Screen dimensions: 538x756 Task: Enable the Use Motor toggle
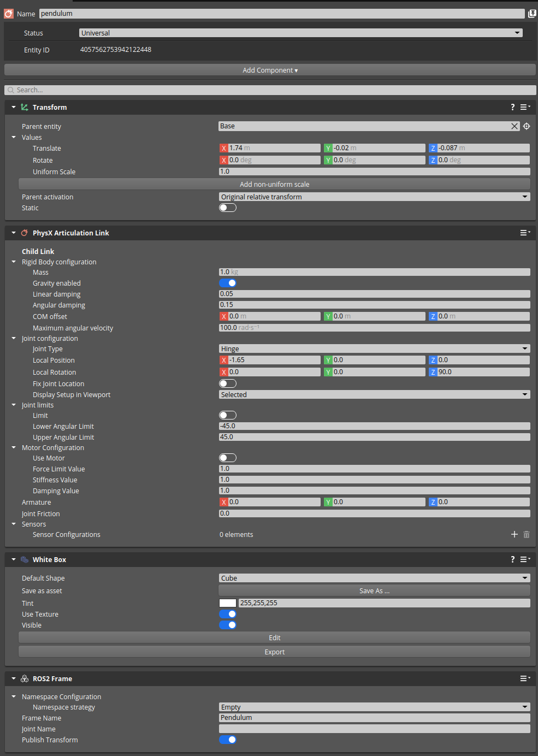228,458
